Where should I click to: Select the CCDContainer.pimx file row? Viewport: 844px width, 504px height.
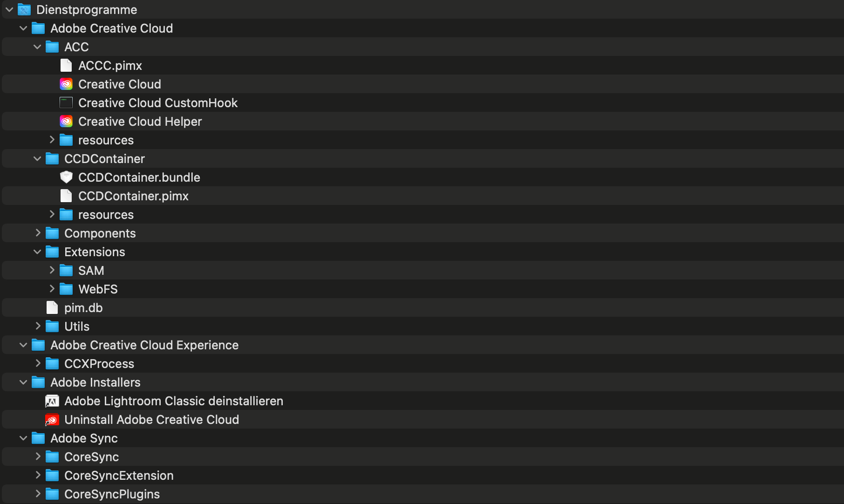[423, 196]
